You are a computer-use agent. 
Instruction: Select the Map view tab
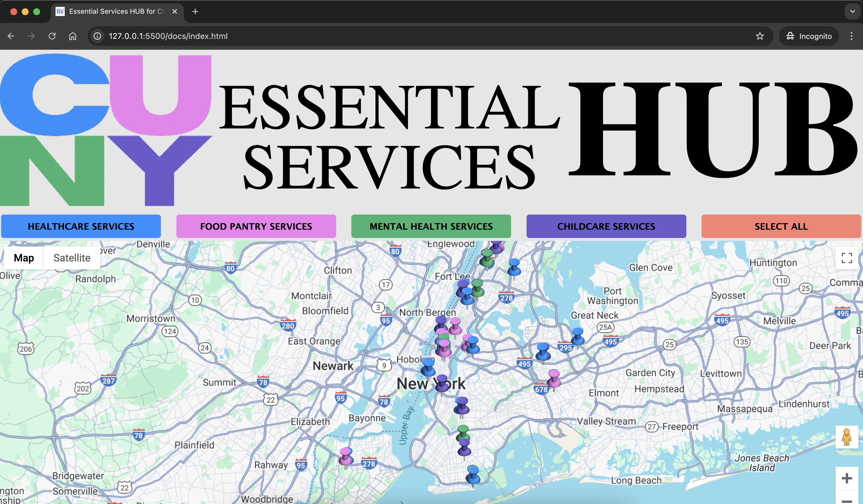24,258
